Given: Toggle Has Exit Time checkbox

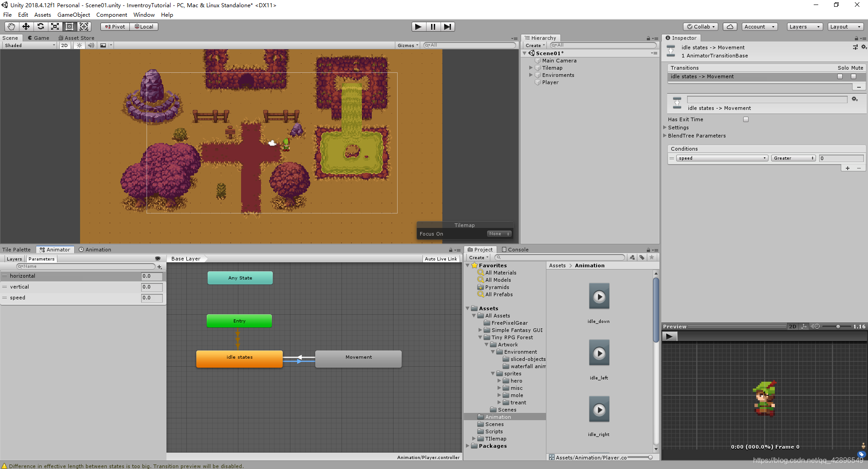Looking at the screenshot, I should (746, 119).
